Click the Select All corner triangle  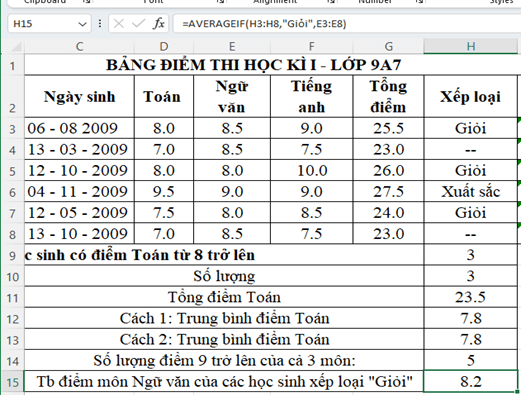17,47
